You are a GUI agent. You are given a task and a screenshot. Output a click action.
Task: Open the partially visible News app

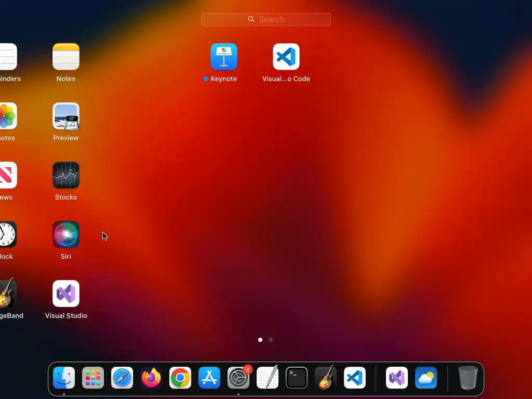pyautogui.click(x=8, y=175)
